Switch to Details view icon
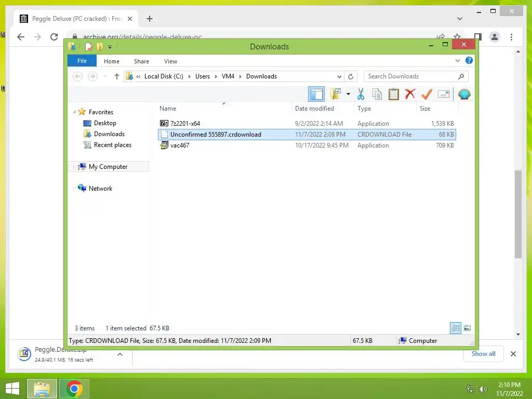The height and width of the screenshot is (399, 532). 456,328
